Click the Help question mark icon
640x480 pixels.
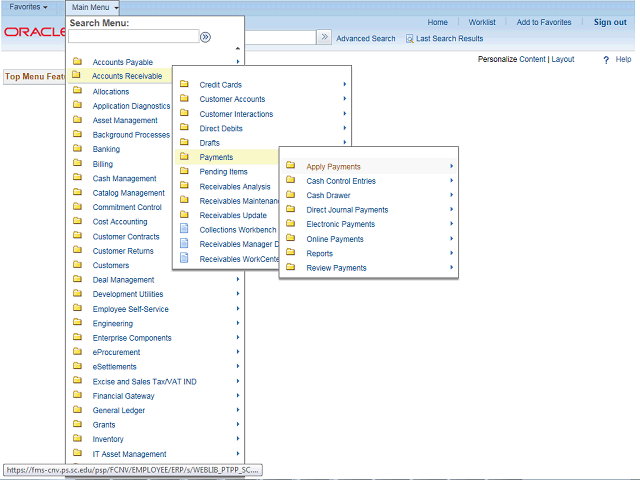[x=606, y=60]
